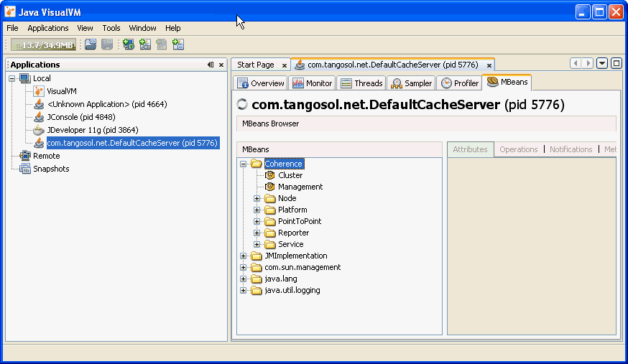Click the Add VM Coredump toolbar icon
628x364 pixels.
point(162,45)
